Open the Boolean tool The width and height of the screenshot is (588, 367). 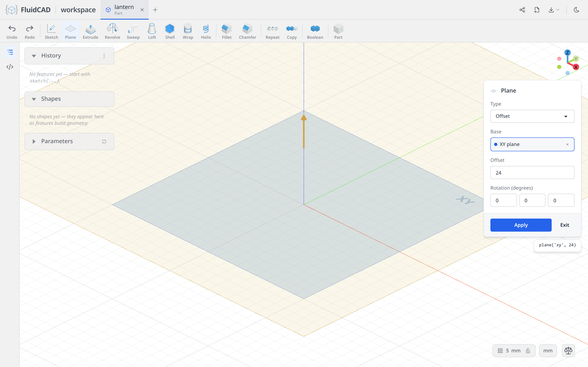[x=315, y=31]
